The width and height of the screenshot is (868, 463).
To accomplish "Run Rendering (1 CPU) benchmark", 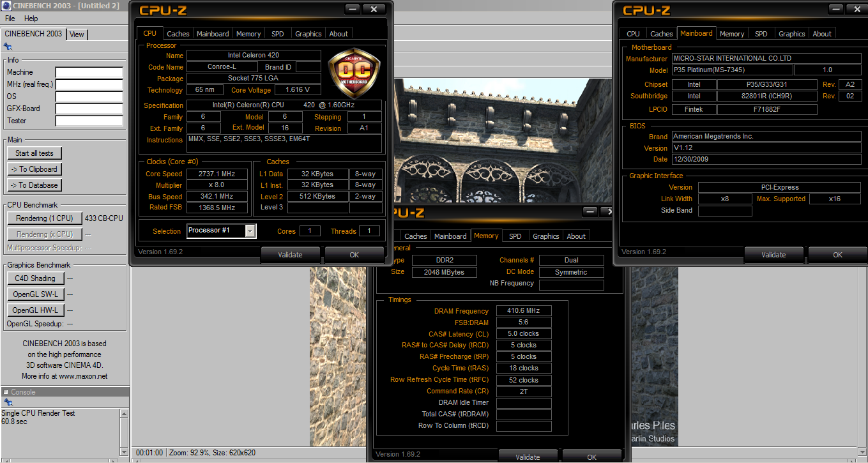I will point(45,218).
